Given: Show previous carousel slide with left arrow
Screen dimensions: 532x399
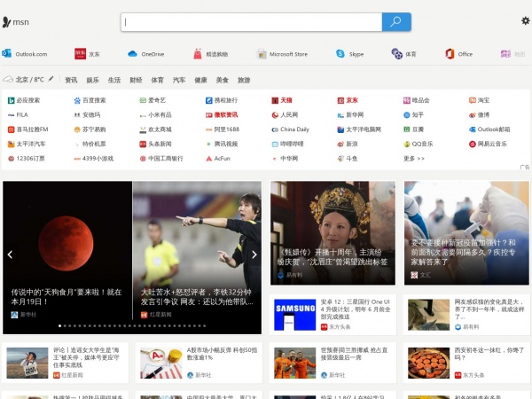Looking at the screenshot, I should pos(11,254).
